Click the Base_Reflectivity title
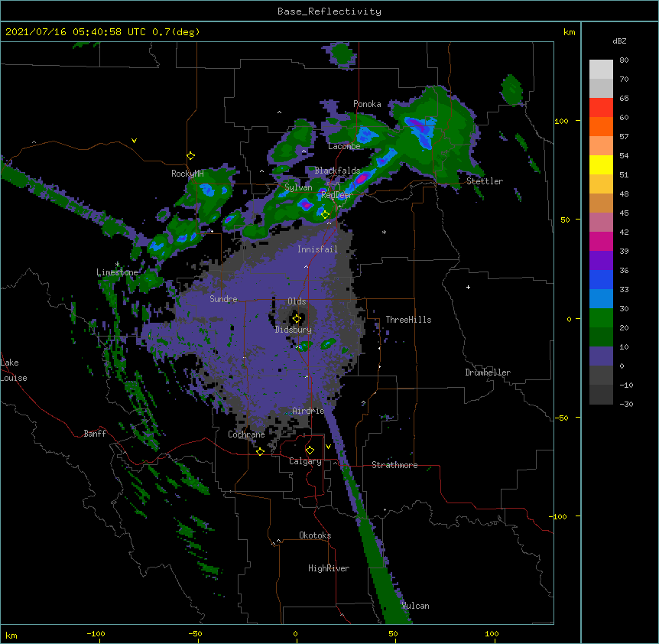This screenshot has height=644, width=659. [x=329, y=11]
